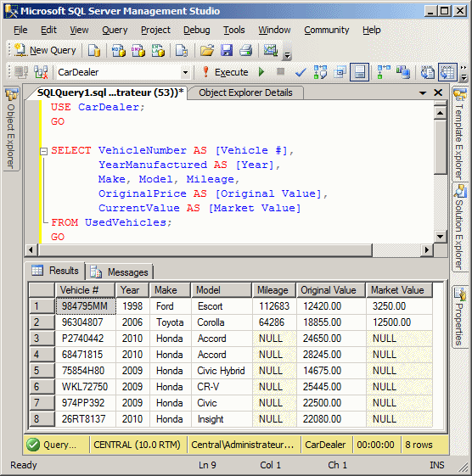
Task: Click the New Query button
Action: (45, 50)
